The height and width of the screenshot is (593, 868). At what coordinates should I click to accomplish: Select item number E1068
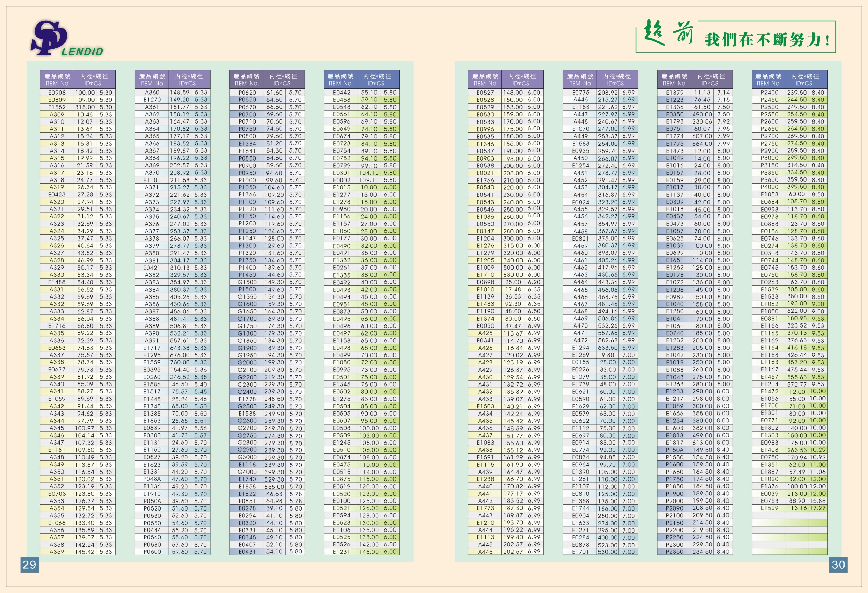coord(57,523)
